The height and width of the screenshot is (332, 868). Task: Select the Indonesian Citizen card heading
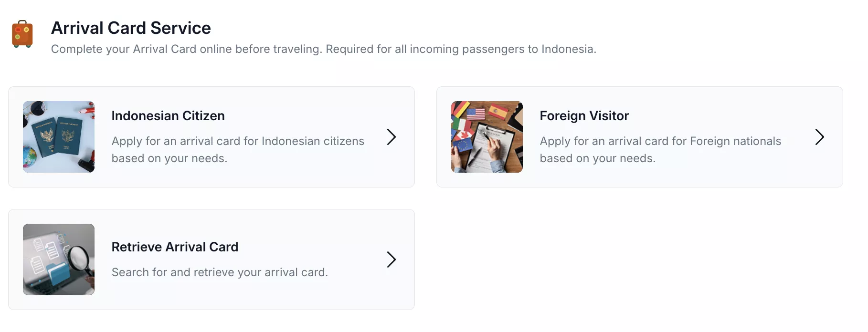pos(168,115)
